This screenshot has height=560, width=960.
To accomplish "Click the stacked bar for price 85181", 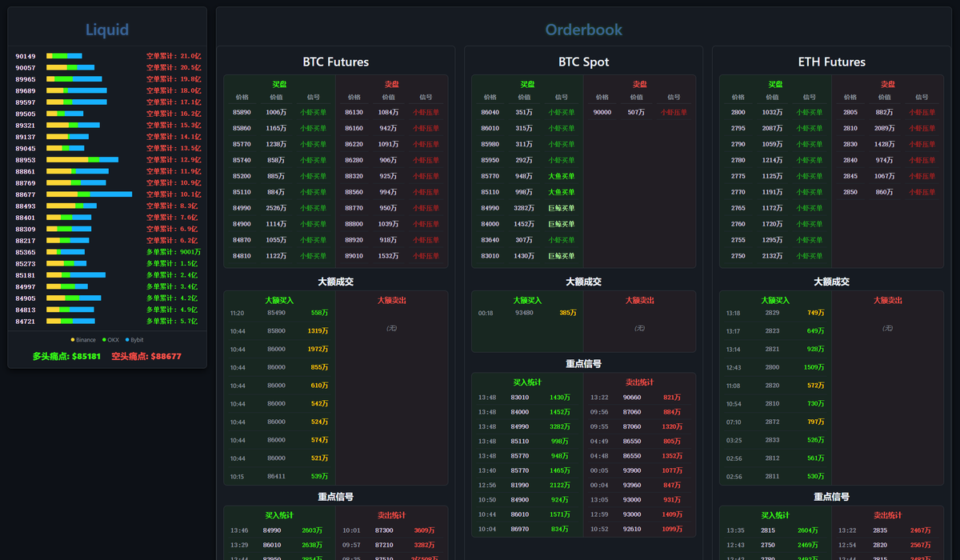I will coord(76,275).
